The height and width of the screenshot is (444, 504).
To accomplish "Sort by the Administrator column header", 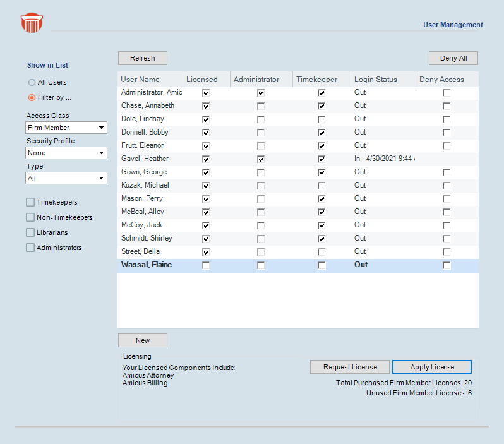I will (x=261, y=80).
